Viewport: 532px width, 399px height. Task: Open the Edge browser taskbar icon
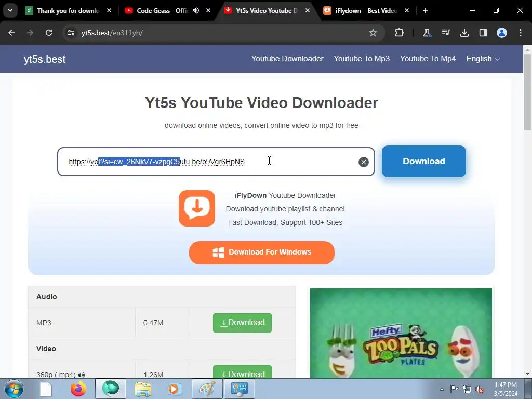pos(111,389)
